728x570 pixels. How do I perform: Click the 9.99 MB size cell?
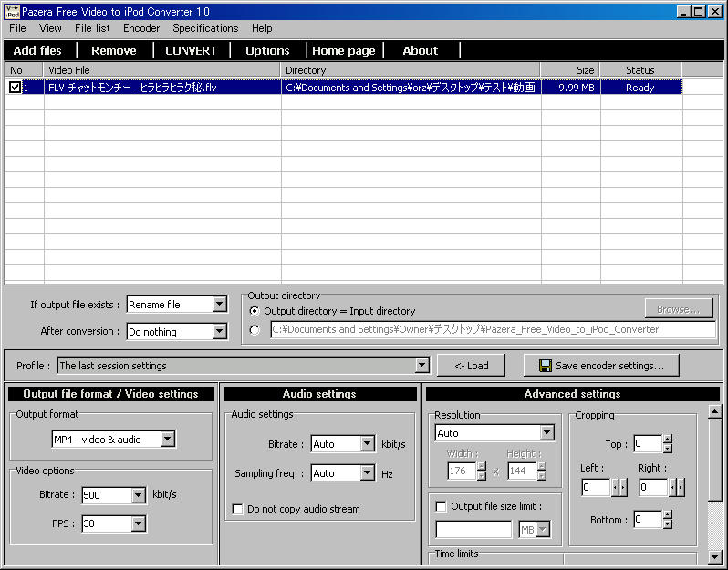coord(571,88)
